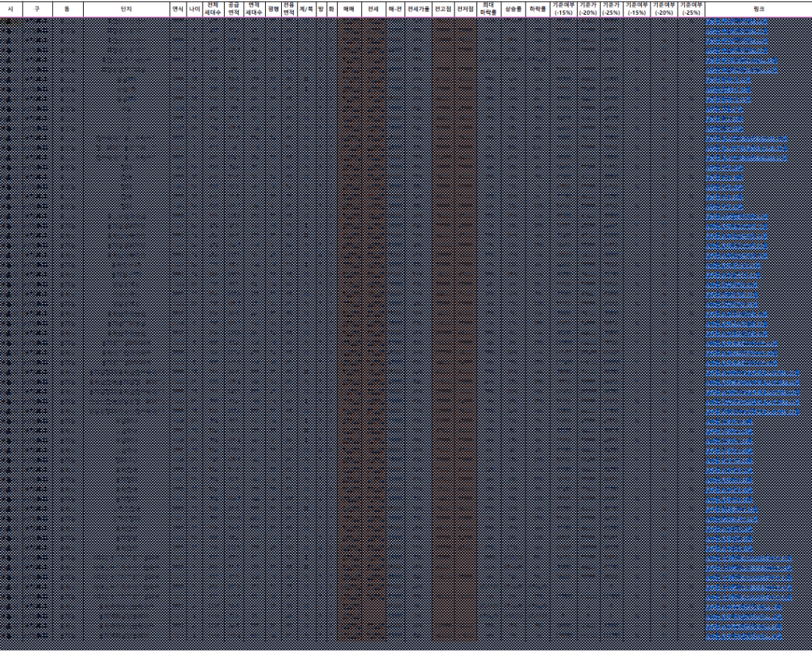Viewport: 812px width, 651px height.
Task: Select the 화 header cell
Action: [x=332, y=9]
